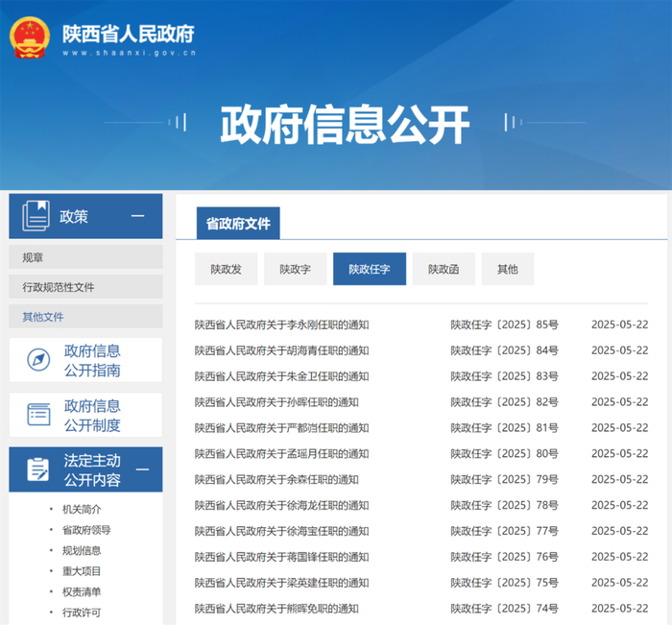Screen dimensions: 672x625
Task: Open 其他文件 in the policy sidebar
Action: pyautogui.click(x=43, y=317)
